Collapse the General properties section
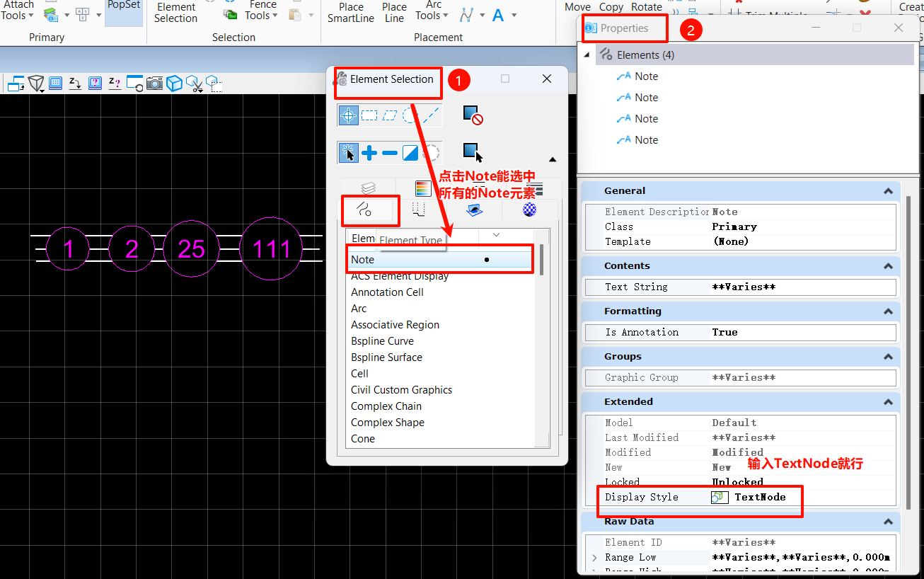The image size is (924, 579). tap(887, 191)
